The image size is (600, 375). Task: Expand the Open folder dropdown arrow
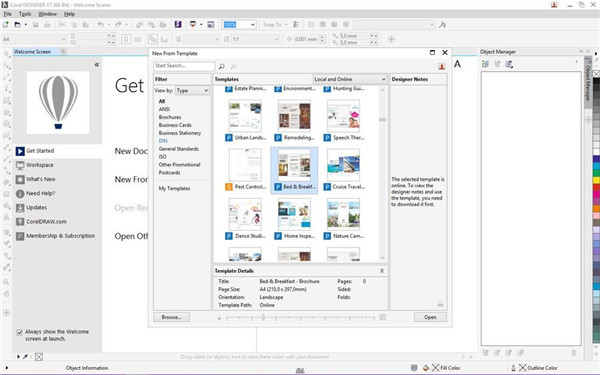click(26, 24)
